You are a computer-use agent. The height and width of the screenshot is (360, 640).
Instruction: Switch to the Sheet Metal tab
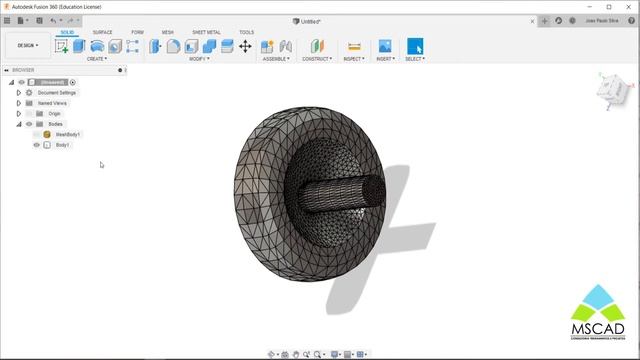(206, 32)
